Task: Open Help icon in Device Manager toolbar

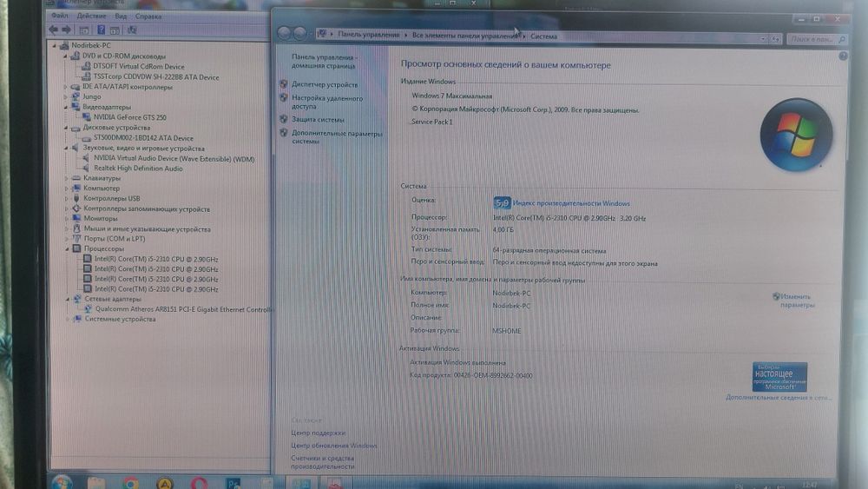Action: pos(102,30)
